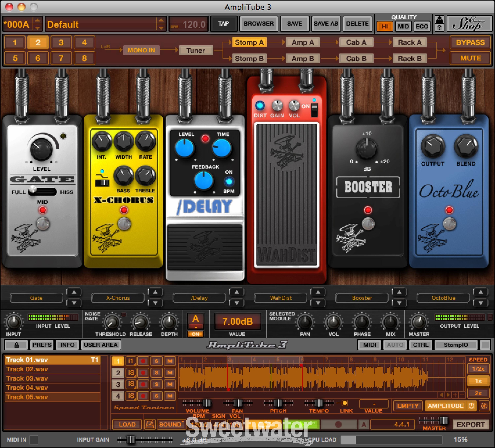495x448 pixels.
Task: Click the Gate pedal footswitch
Action: (x=43, y=224)
